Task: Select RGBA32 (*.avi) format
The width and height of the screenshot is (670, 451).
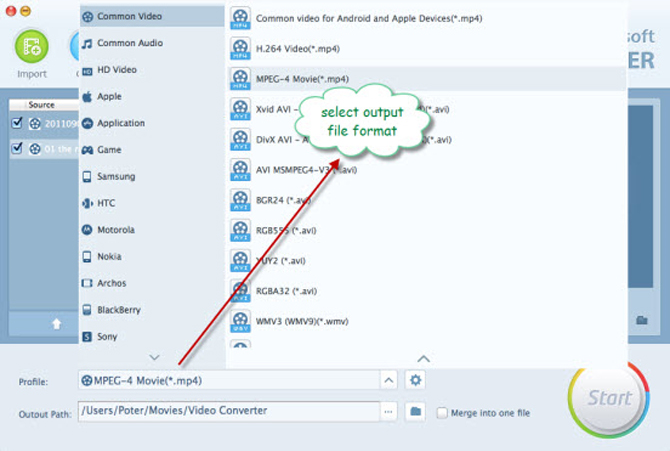Action: (287, 291)
